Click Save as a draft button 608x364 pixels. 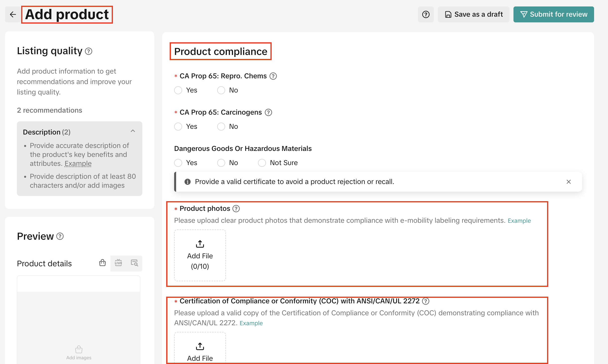474,14
